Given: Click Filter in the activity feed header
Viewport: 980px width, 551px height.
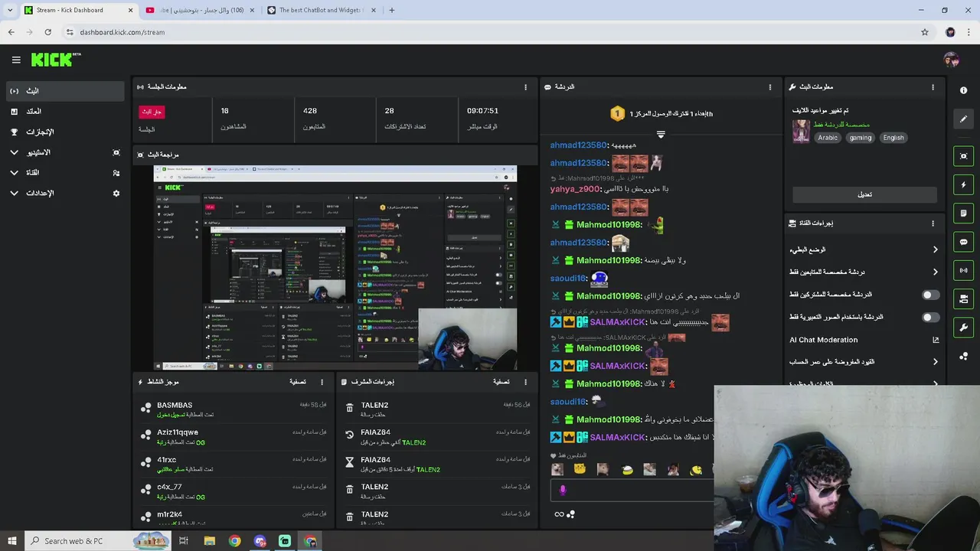Looking at the screenshot, I should pyautogui.click(x=297, y=382).
